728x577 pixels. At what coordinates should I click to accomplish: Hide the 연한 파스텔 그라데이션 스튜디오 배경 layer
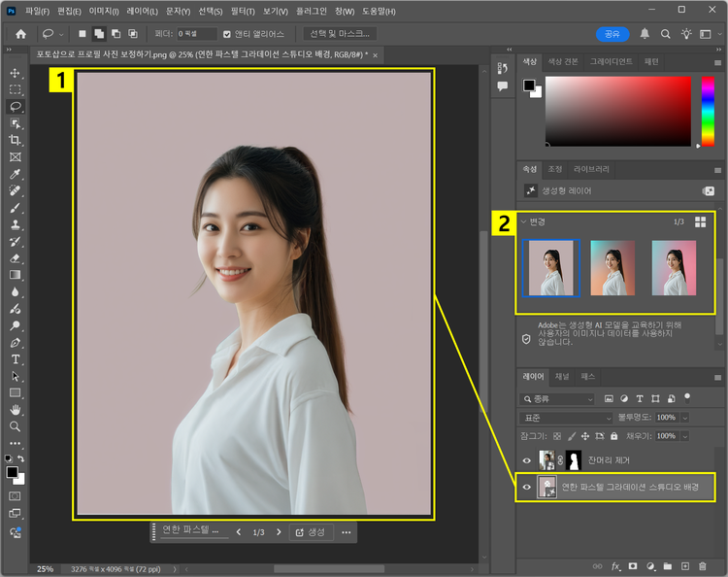(x=527, y=488)
